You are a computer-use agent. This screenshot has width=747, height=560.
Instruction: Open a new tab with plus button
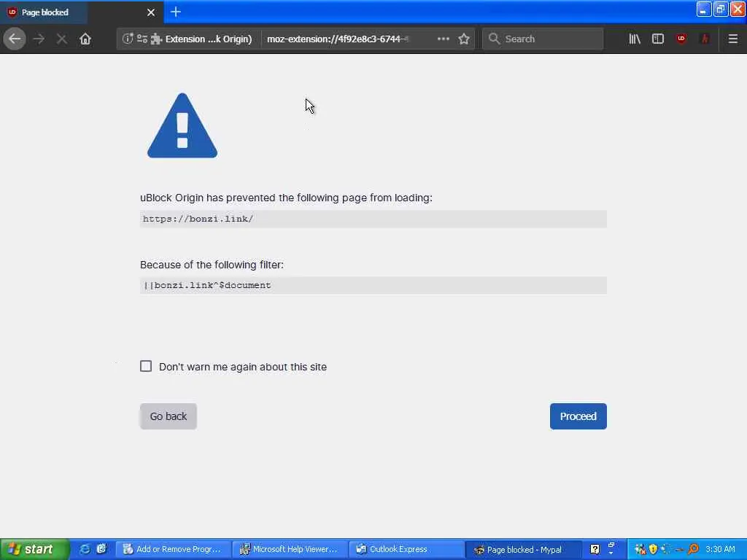point(175,12)
